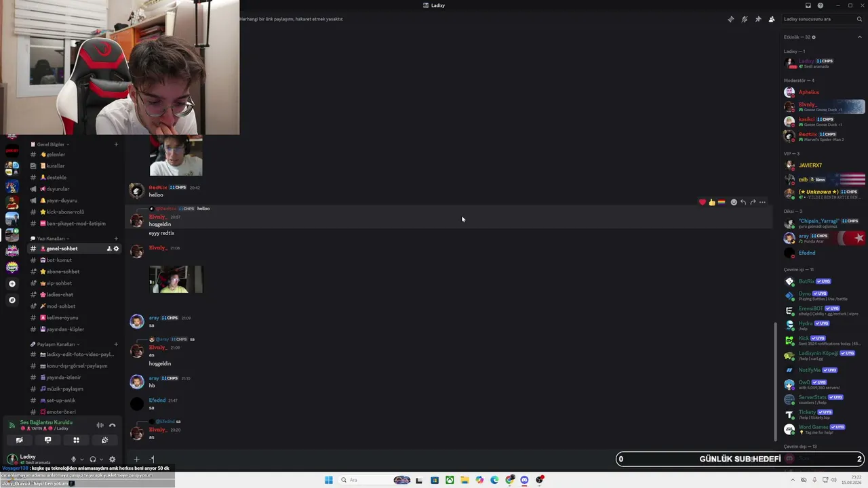The width and height of the screenshot is (868, 488).
Task: Deafen the headphones
Action: (93, 460)
